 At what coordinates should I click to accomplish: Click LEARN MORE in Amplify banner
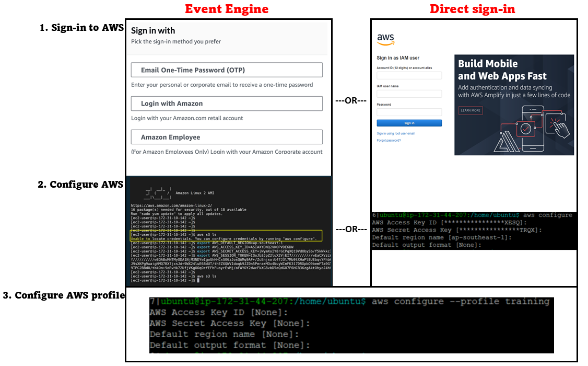tap(471, 110)
